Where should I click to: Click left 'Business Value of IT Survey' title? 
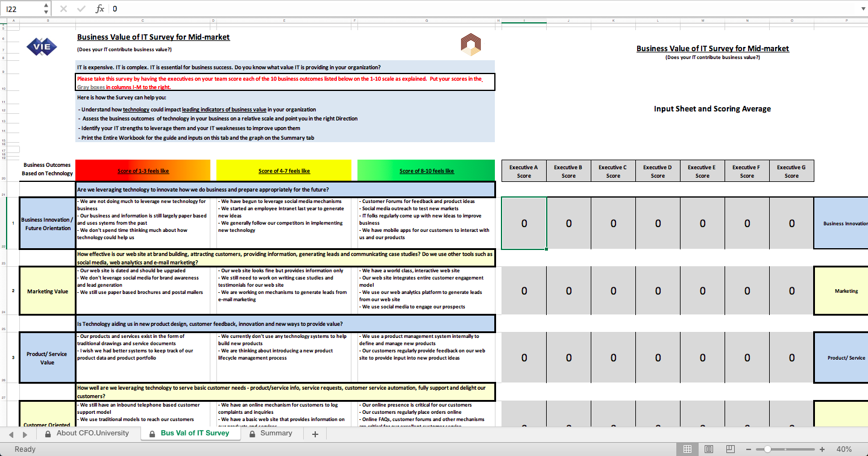pyautogui.click(x=153, y=37)
